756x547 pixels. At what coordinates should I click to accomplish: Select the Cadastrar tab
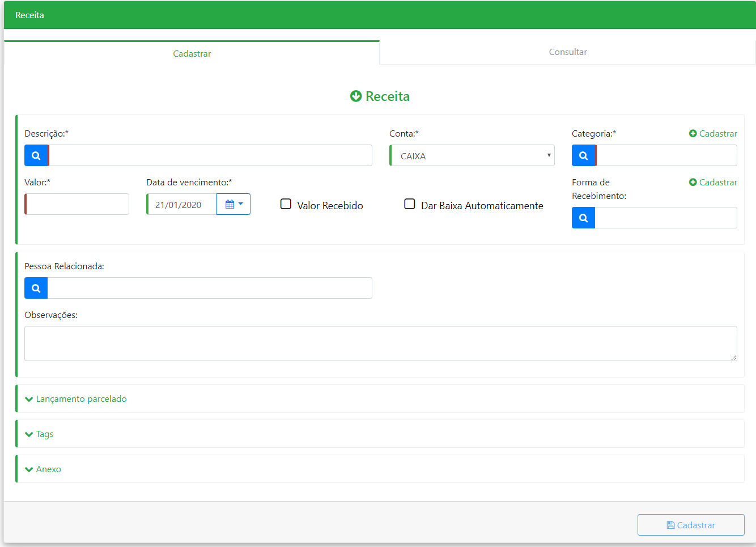tap(192, 53)
